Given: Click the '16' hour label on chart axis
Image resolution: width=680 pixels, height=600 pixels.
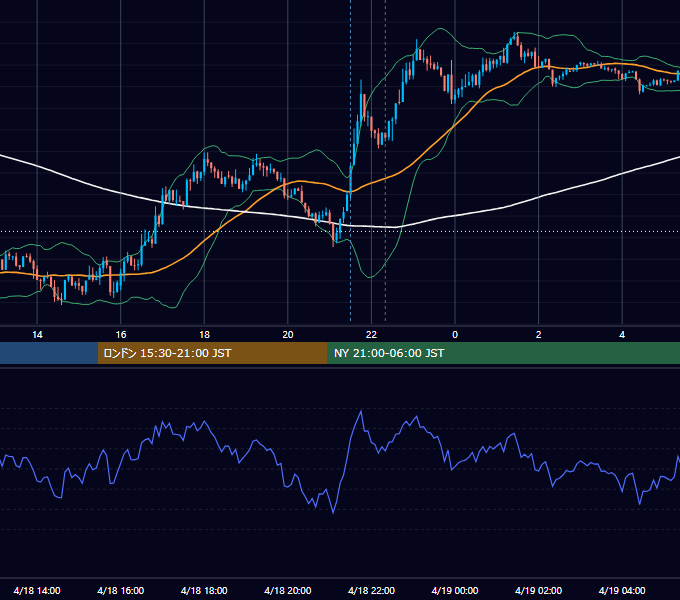Looking at the screenshot, I should coord(121,335).
